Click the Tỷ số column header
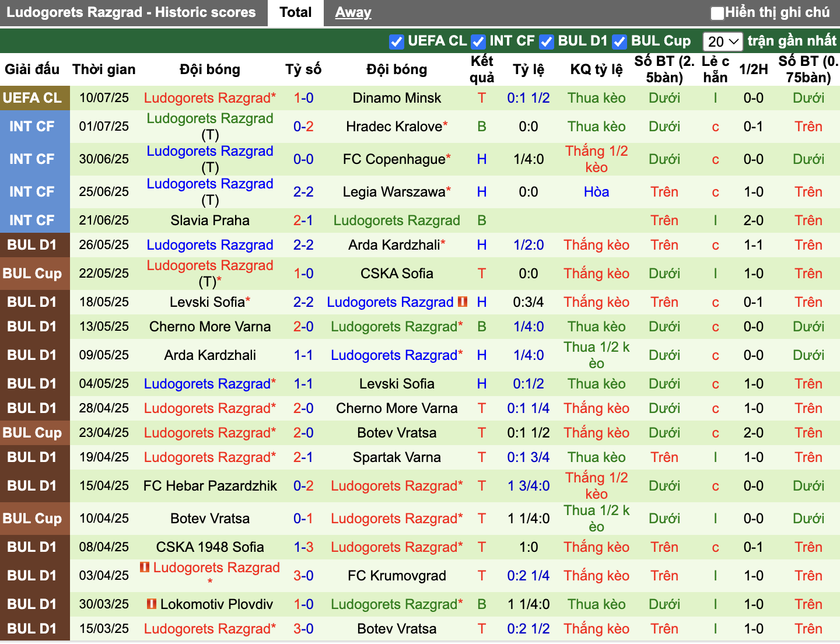 coord(303,69)
